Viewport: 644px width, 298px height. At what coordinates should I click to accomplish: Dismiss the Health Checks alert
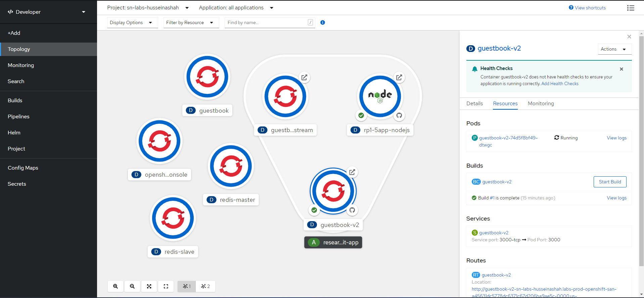622,69
